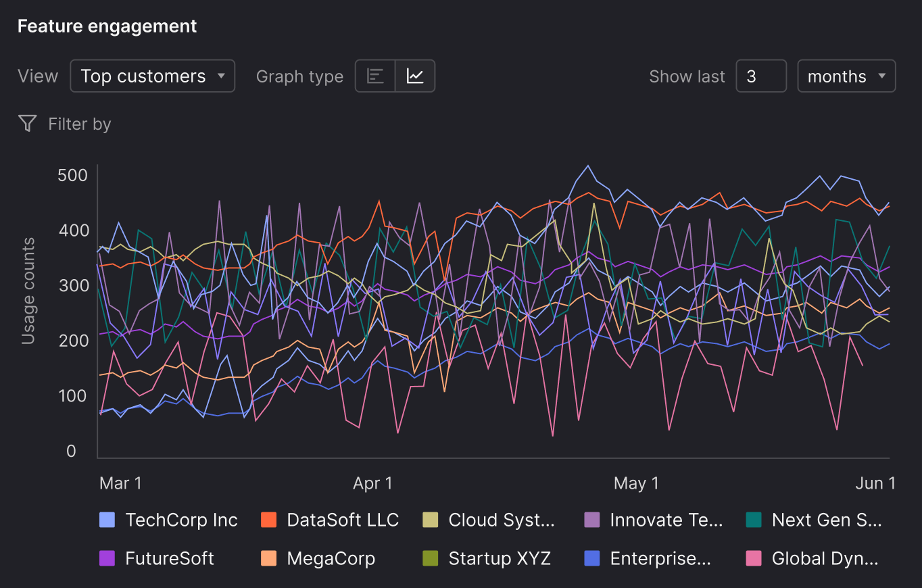Toggle Innovate Tech legend swatch
922x588 pixels.
[592, 520]
